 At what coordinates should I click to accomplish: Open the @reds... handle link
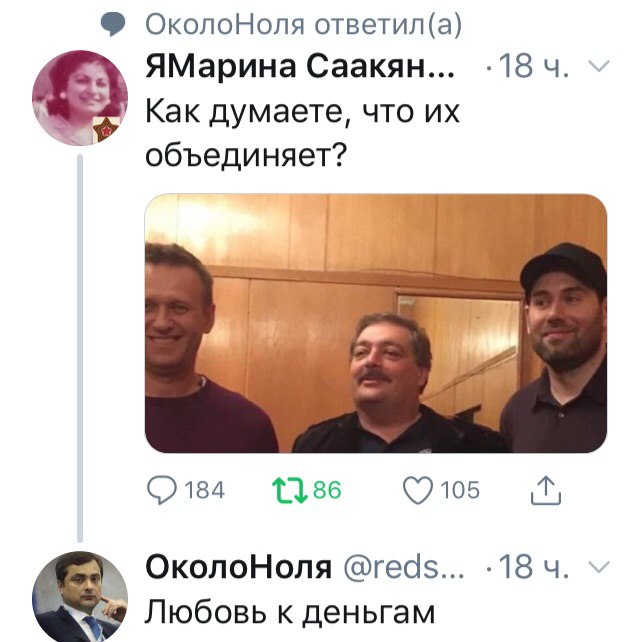point(403,567)
